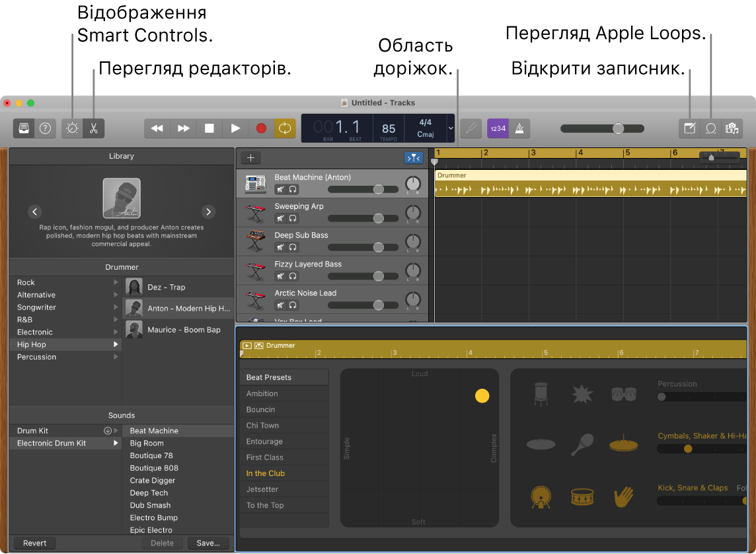Open the key signature dropdown next to Cmaj
756x554 pixels.
pos(450,128)
